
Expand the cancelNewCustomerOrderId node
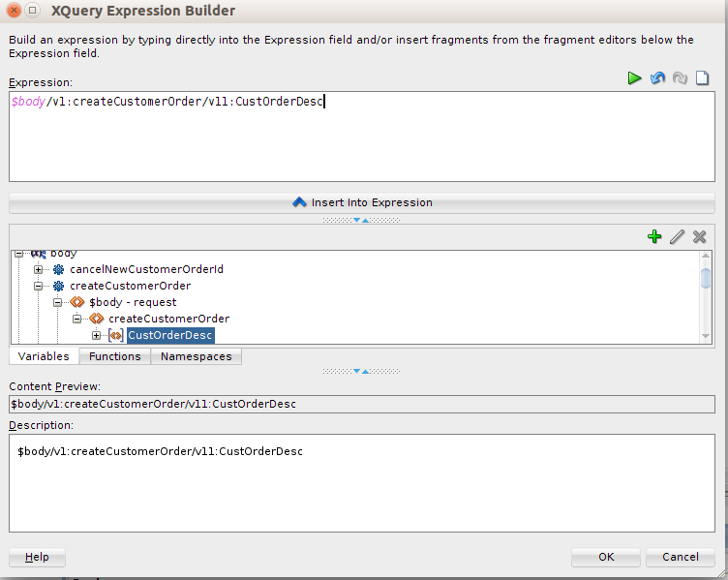[x=38, y=269]
